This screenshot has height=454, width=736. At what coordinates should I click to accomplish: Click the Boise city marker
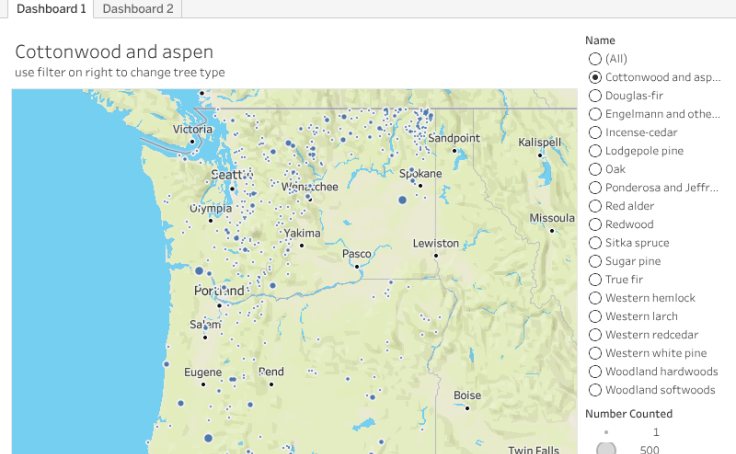click(467, 408)
